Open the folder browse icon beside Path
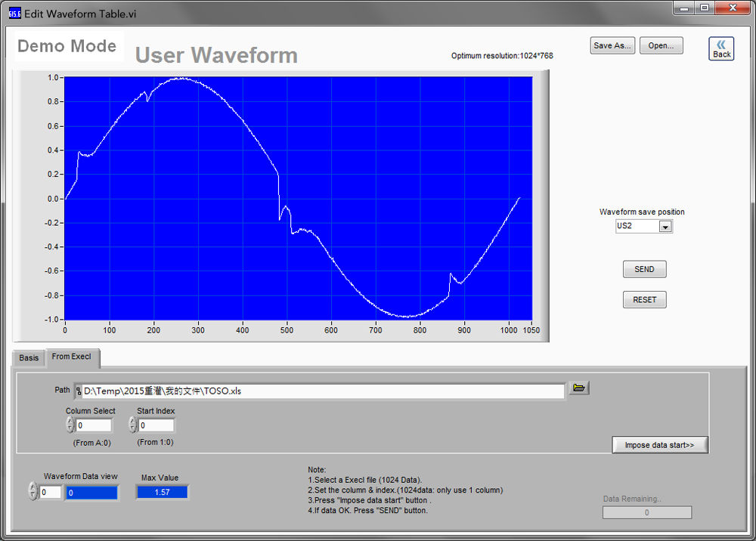 pyautogui.click(x=578, y=388)
